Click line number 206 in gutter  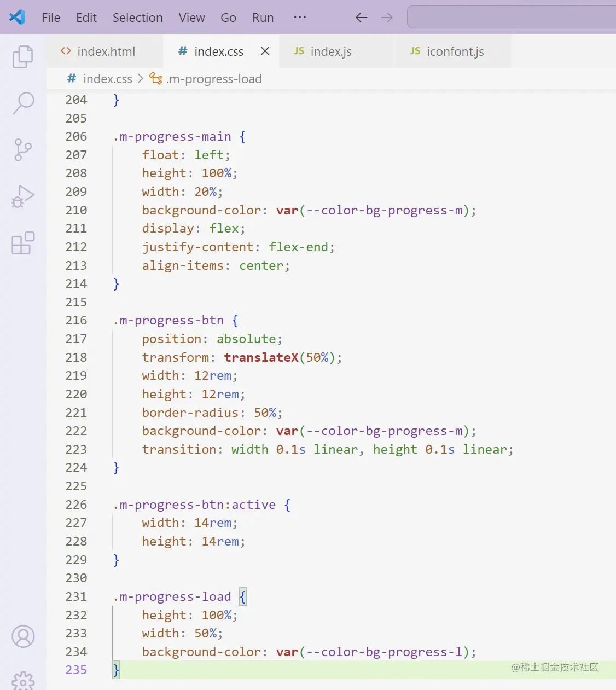click(76, 136)
